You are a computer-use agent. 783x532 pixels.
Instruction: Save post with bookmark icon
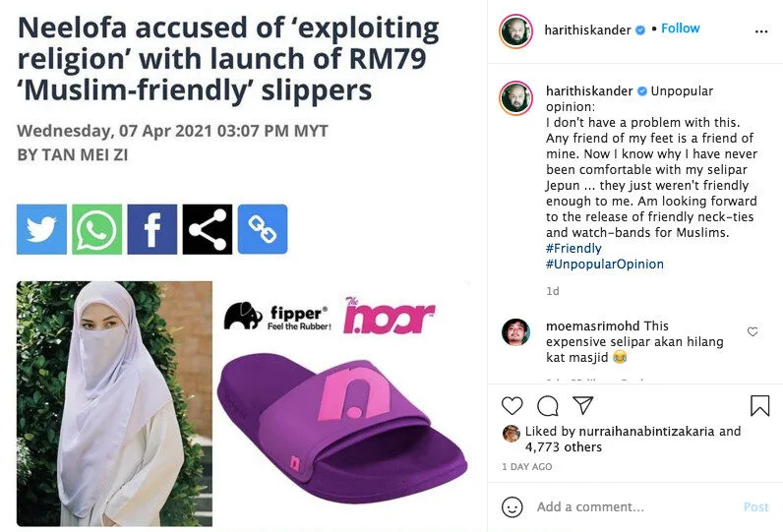759,405
